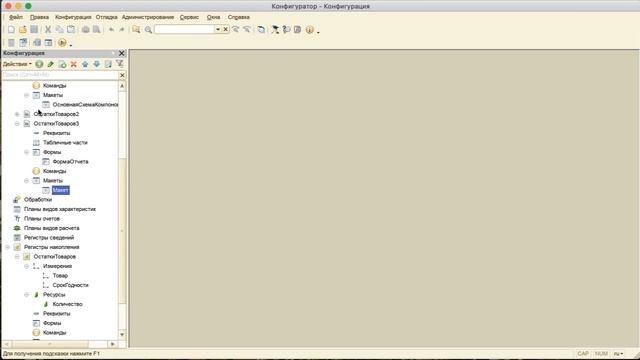Click the horizontal scrollbar right arrow

point(113,344)
